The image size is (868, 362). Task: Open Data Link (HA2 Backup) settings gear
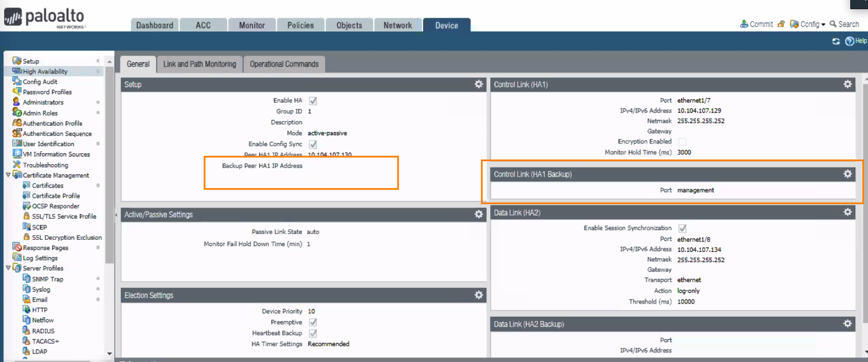pyautogui.click(x=847, y=324)
